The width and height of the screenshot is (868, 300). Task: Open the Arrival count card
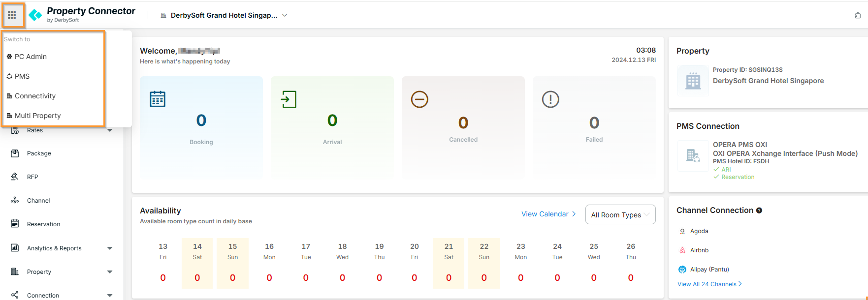[332, 127]
